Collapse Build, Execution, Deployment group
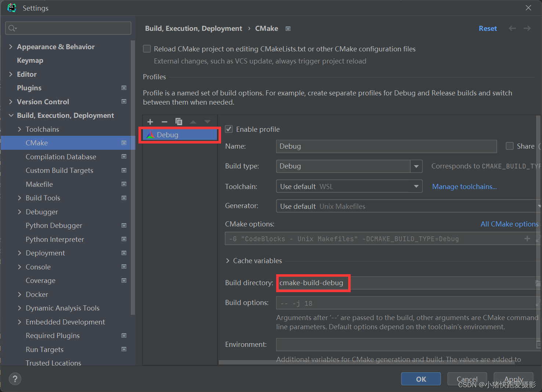The image size is (542, 392). [11, 115]
